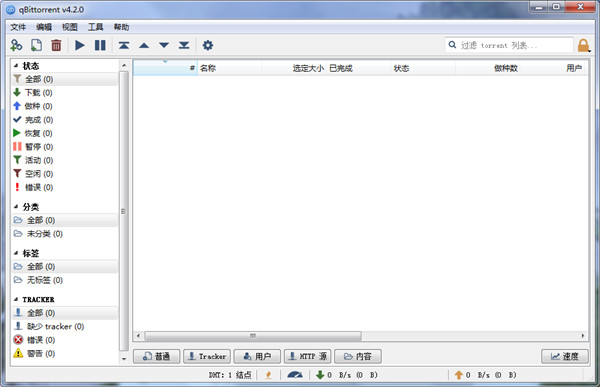The height and width of the screenshot is (387, 600).
Task: Show the 速度 graph tab
Action: coord(565,356)
